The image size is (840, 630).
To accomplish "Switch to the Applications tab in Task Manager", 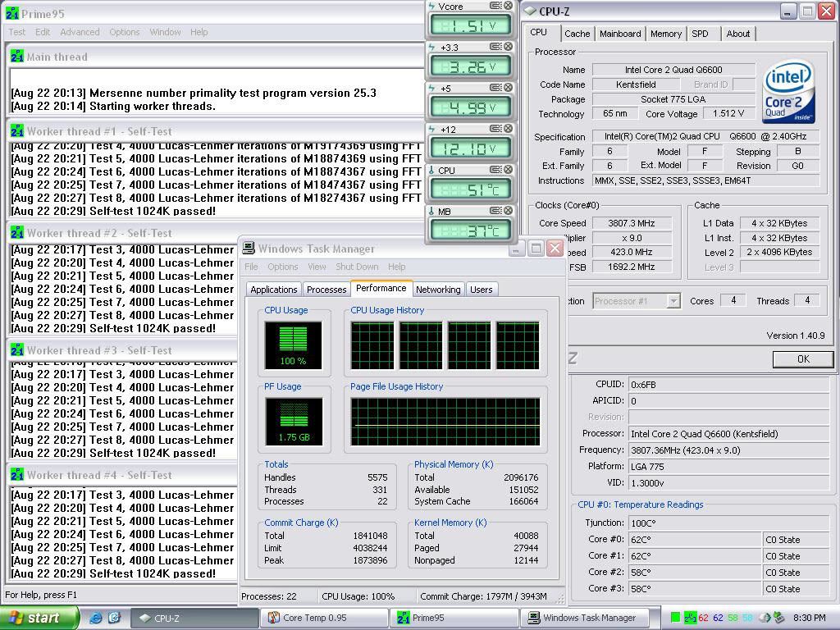I will [x=274, y=290].
